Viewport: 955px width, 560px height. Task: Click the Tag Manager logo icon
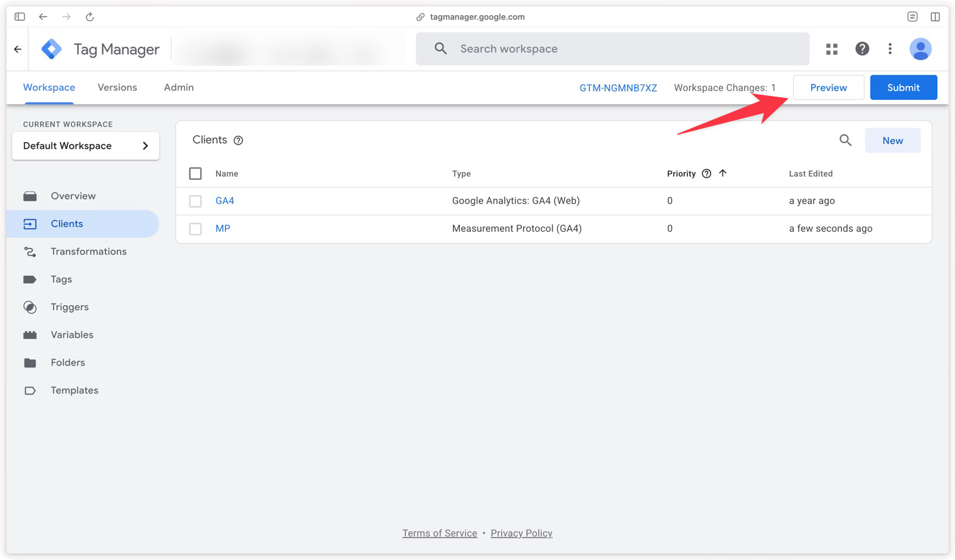pos(51,49)
